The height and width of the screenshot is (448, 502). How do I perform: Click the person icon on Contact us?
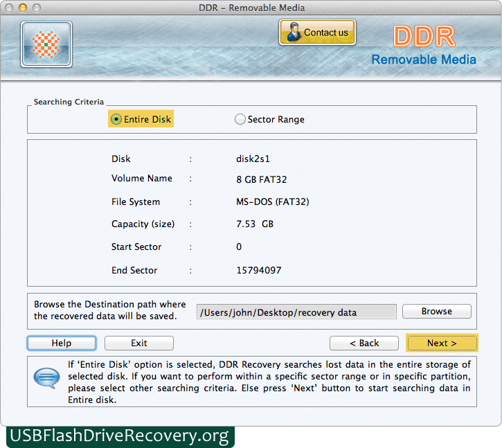coord(294,33)
